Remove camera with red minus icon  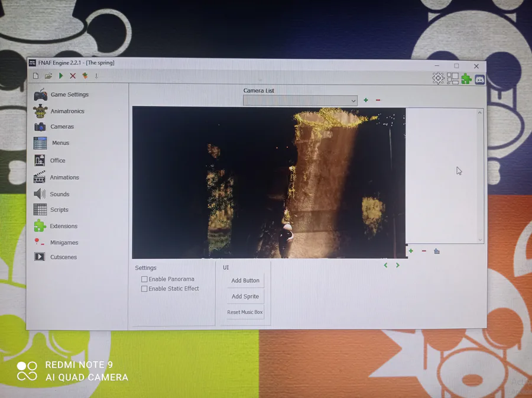pyautogui.click(x=378, y=100)
